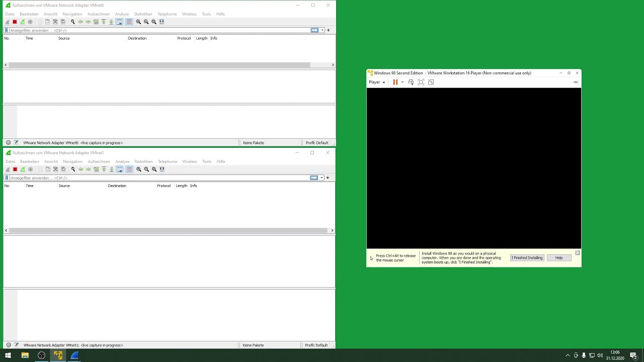Open capture options in VMnet1 window
Image resolution: width=644 pixels, height=362 pixels.
click(x=31, y=169)
